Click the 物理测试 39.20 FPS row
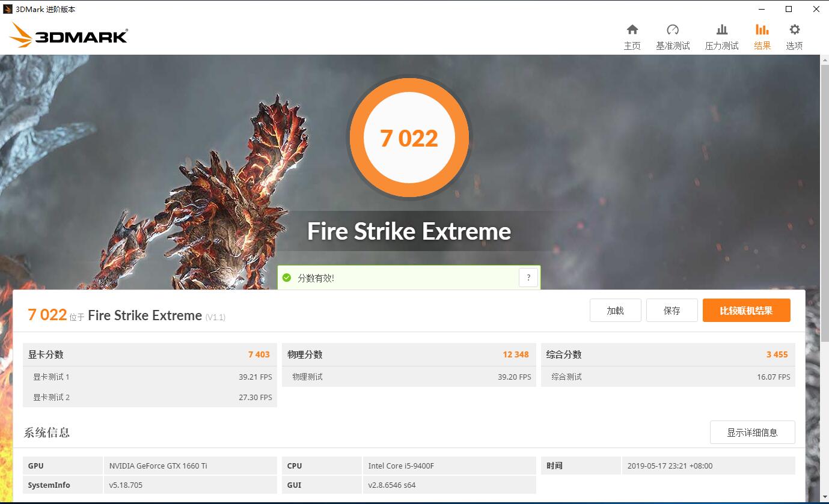This screenshot has height=504, width=829. coord(409,377)
